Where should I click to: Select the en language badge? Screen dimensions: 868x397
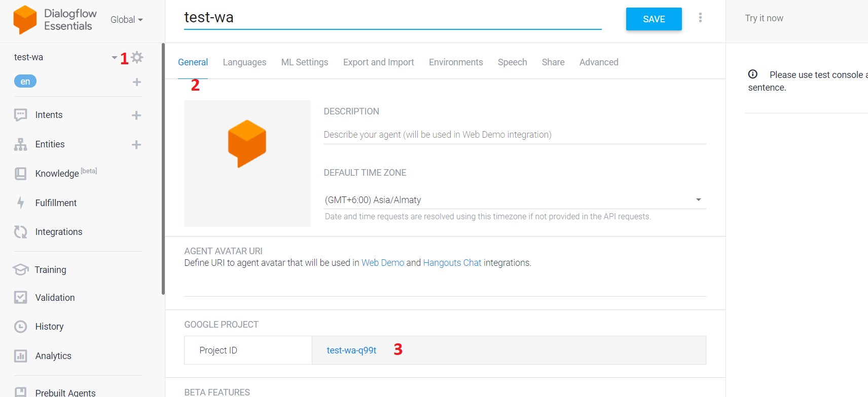[x=25, y=82]
